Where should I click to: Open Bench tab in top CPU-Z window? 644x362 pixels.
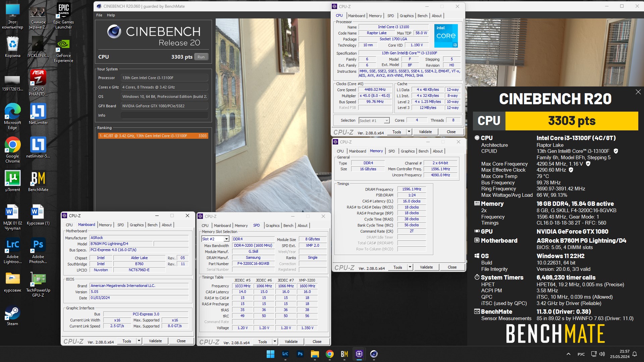click(422, 16)
